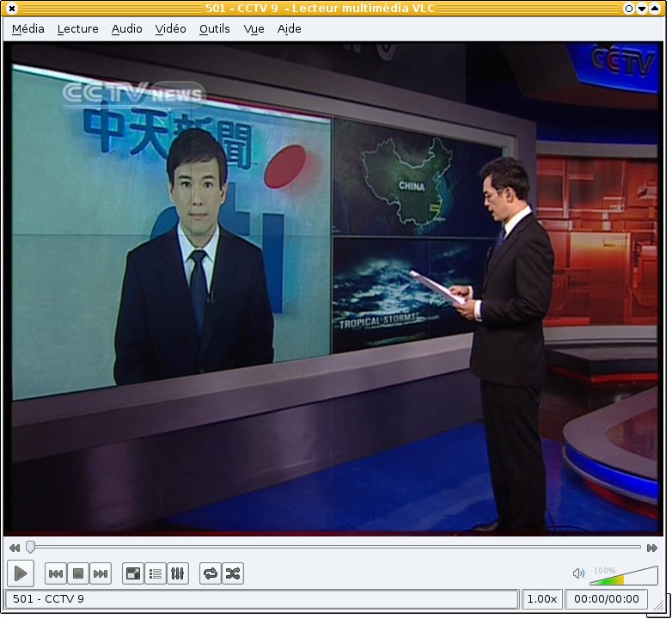Open the Média menu

pos(28,28)
